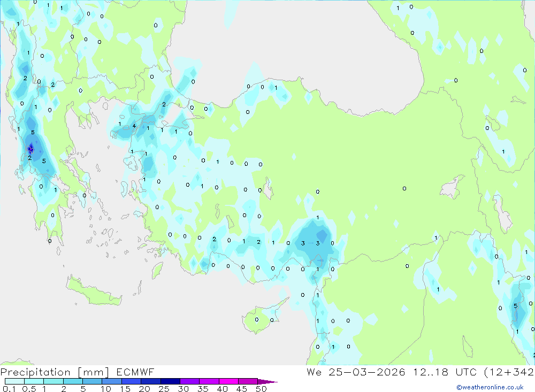This screenshot has width=535, height=392.
Task: Click the '0.1' legend scale label
Action: pos(9,389)
